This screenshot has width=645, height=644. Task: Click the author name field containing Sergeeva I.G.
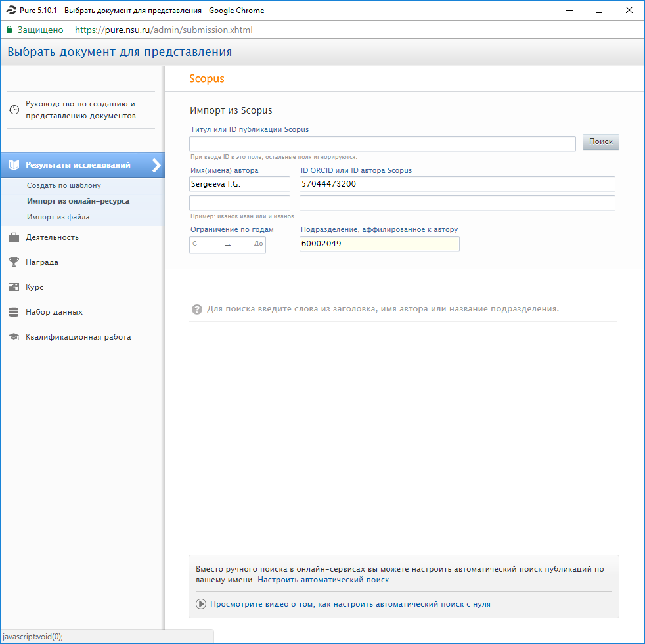[239, 184]
